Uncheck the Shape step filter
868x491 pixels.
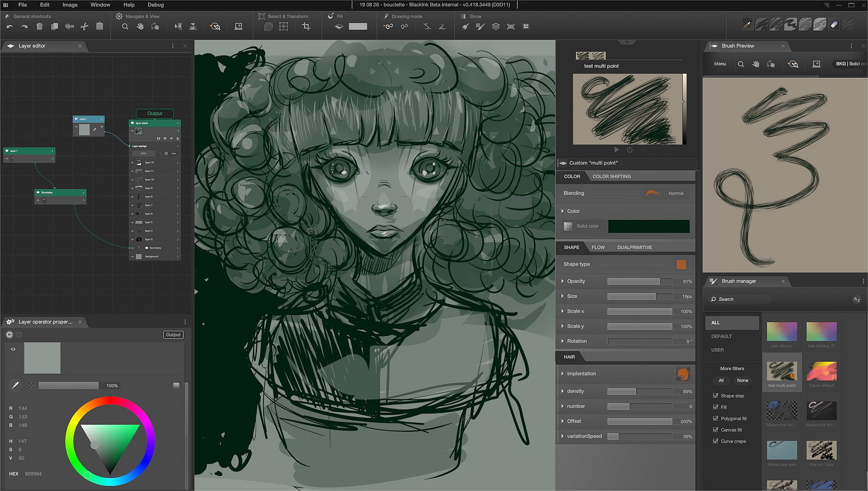point(716,396)
